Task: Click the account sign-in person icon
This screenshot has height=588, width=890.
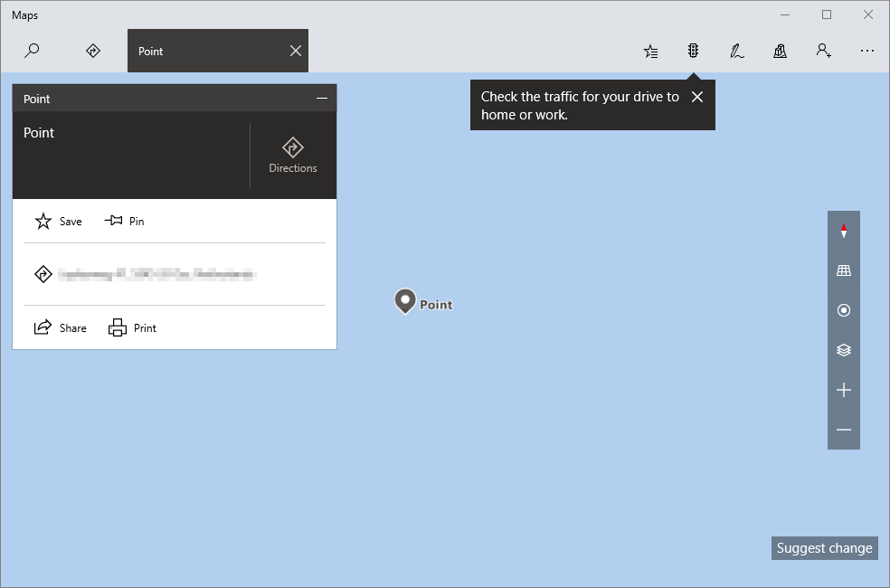Action: pyautogui.click(x=824, y=51)
